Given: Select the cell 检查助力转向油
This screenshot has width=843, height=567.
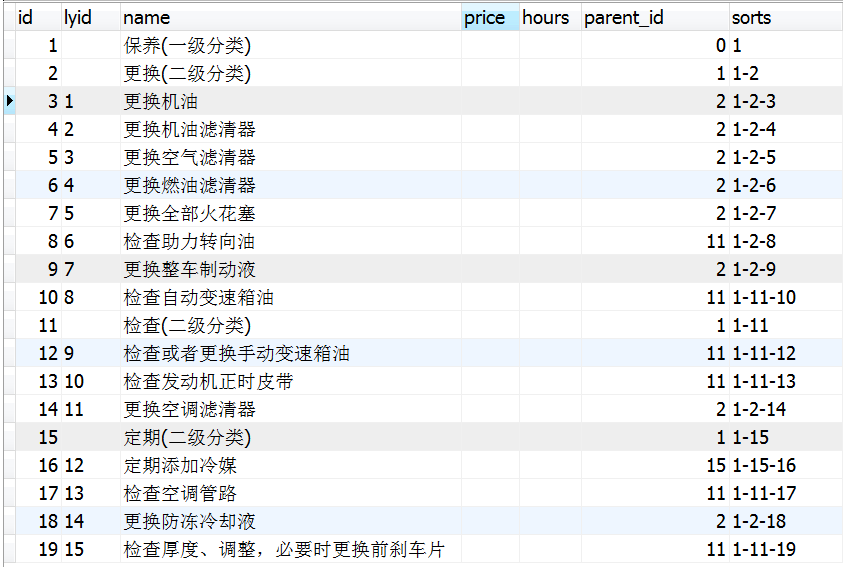Looking at the screenshot, I should (x=290, y=241).
